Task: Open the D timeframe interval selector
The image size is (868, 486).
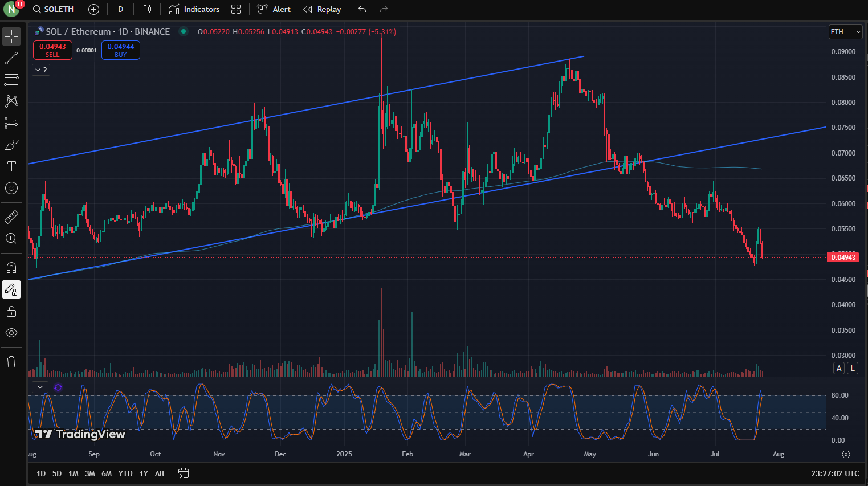Action: coord(120,9)
